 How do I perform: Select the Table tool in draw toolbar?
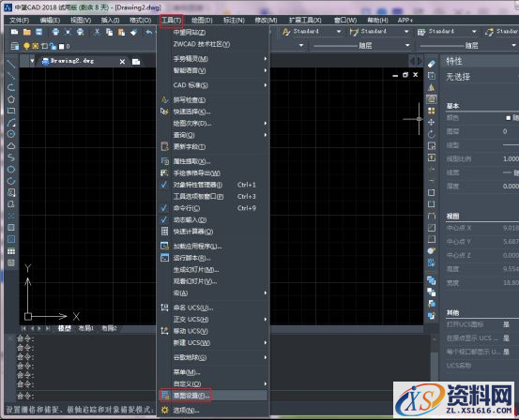[11, 251]
